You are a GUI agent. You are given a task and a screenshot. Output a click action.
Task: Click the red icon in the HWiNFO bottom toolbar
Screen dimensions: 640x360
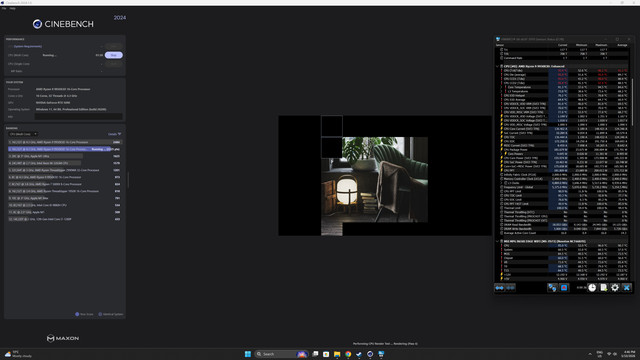point(564,288)
